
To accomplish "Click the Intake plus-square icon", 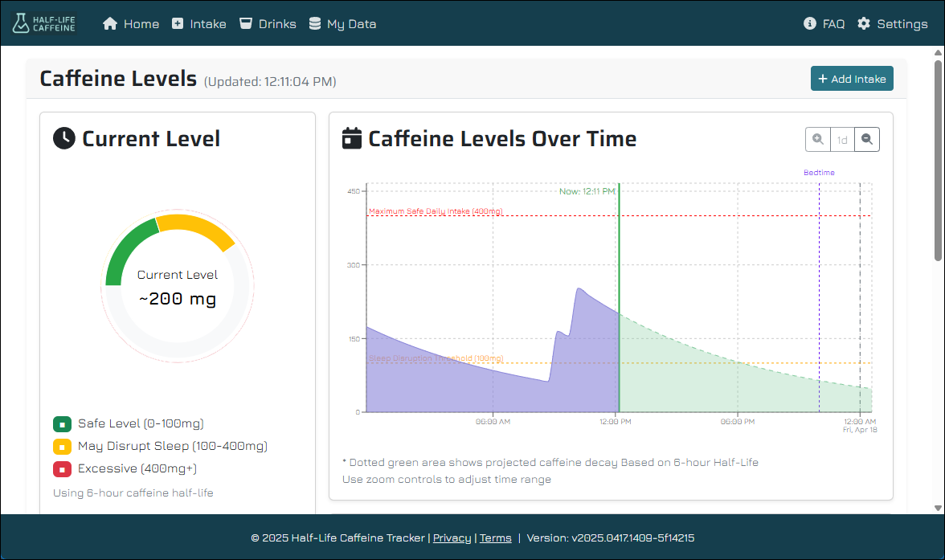I will click(x=178, y=24).
